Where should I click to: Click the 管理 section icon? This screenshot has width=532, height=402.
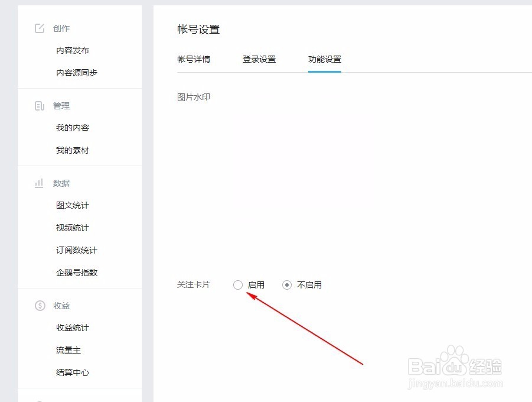pyautogui.click(x=39, y=106)
